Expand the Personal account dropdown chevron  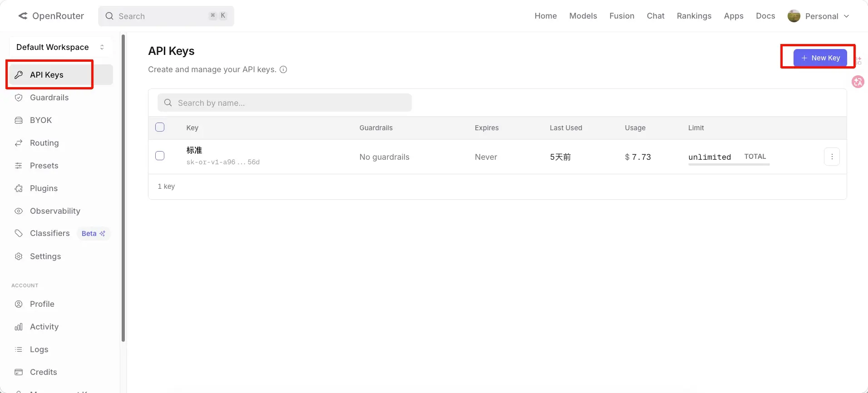[846, 16]
